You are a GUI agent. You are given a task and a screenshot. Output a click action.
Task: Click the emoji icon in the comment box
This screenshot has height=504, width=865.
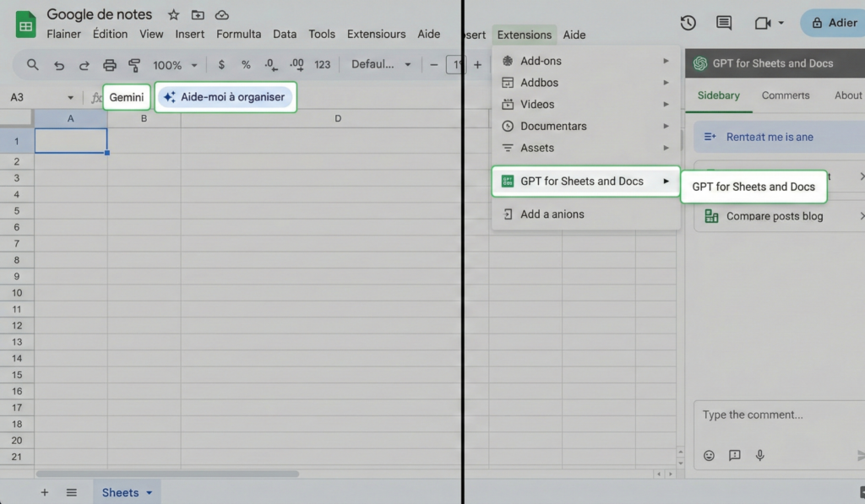point(709,455)
